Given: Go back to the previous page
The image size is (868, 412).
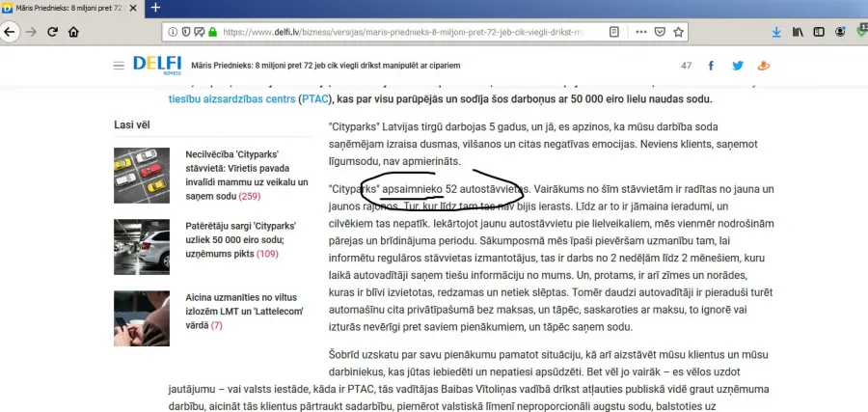Looking at the screenshot, I should [x=10, y=32].
